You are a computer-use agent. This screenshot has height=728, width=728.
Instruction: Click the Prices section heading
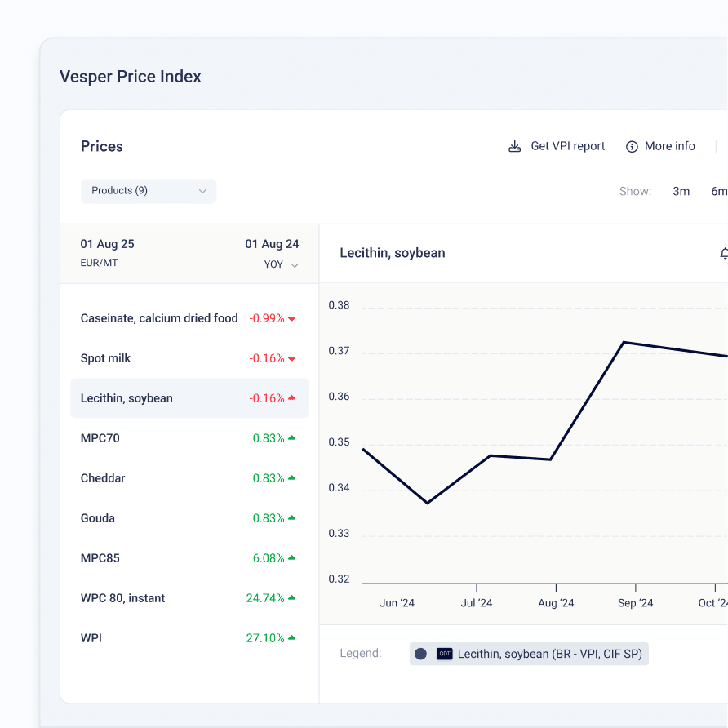tap(102, 146)
